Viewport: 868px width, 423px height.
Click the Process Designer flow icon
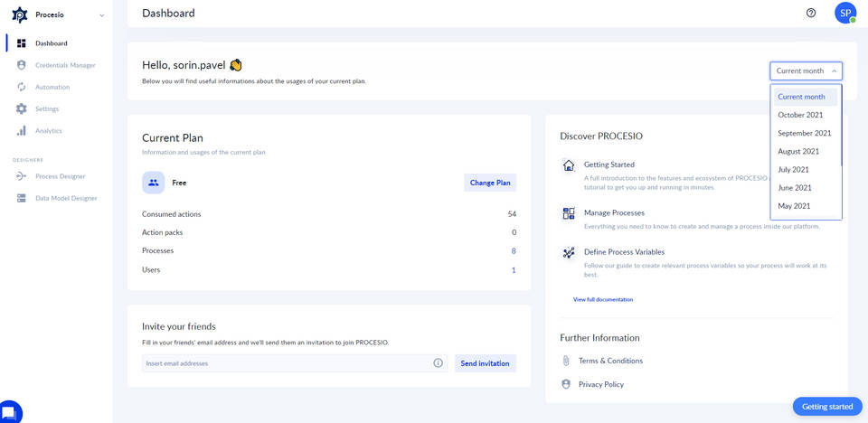22,176
